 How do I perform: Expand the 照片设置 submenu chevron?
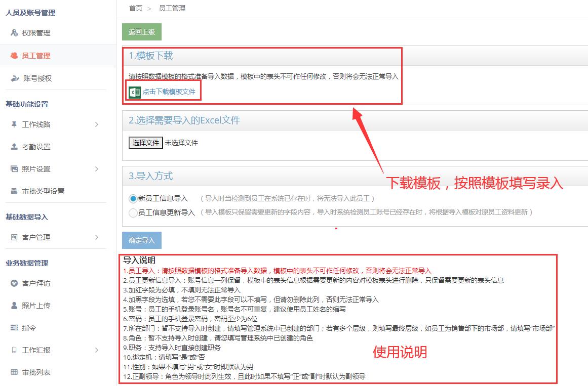click(97, 169)
